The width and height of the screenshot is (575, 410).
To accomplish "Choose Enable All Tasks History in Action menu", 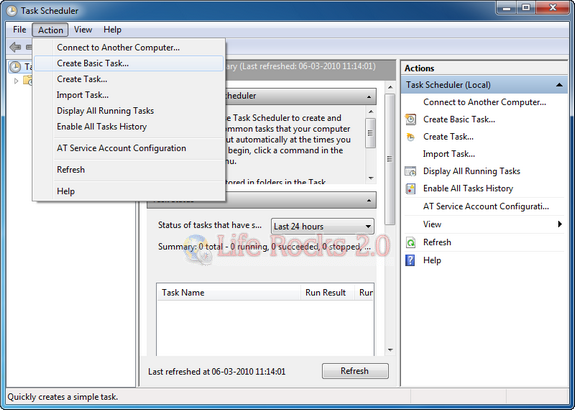I will pos(129,127).
